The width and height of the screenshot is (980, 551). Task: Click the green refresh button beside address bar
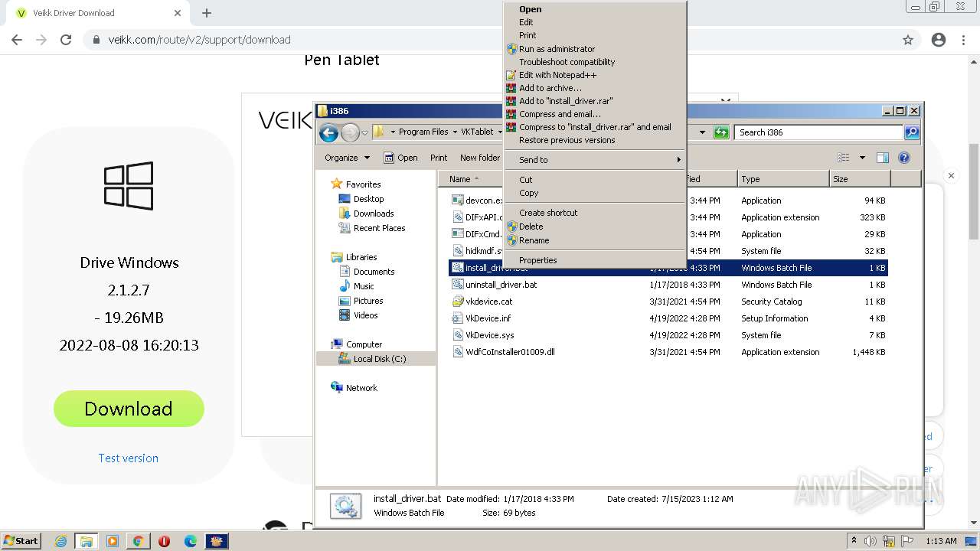[720, 132]
